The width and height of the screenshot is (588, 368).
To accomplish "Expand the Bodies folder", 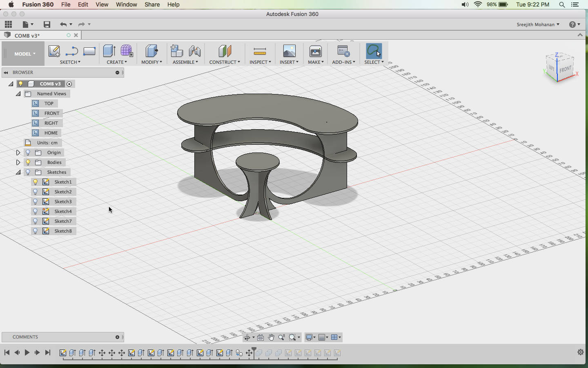I will (18, 162).
